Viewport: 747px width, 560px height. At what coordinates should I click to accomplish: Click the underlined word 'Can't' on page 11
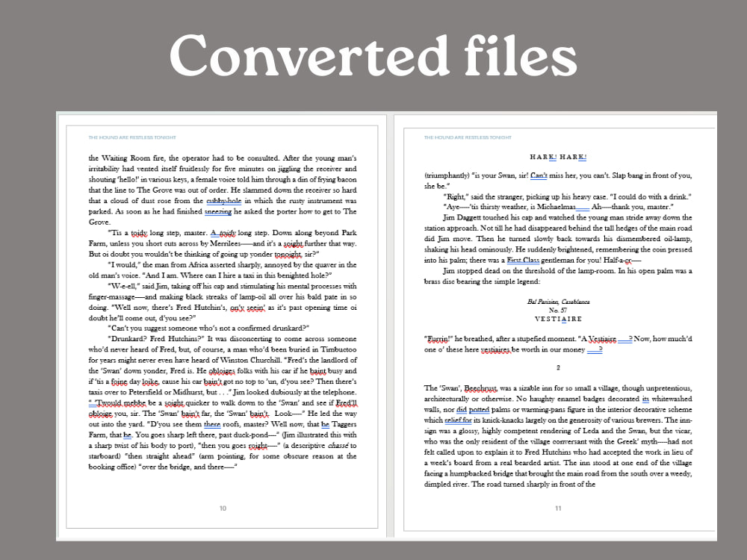coord(539,175)
